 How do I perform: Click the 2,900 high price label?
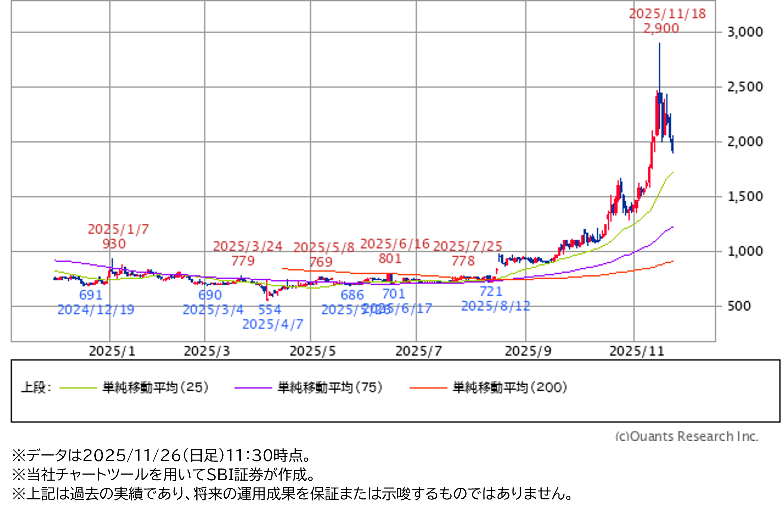click(661, 28)
